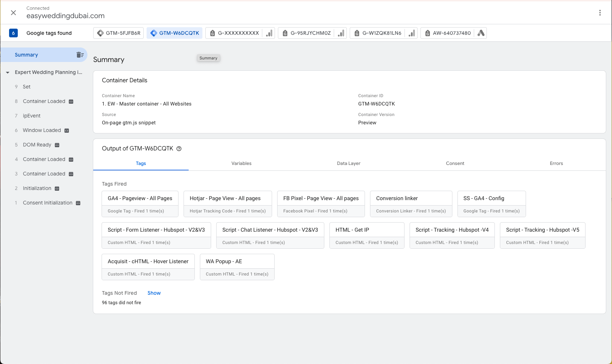Screen dimensions: 612x364
Task: Switch to the Tags tab
Action: click(x=141, y=164)
